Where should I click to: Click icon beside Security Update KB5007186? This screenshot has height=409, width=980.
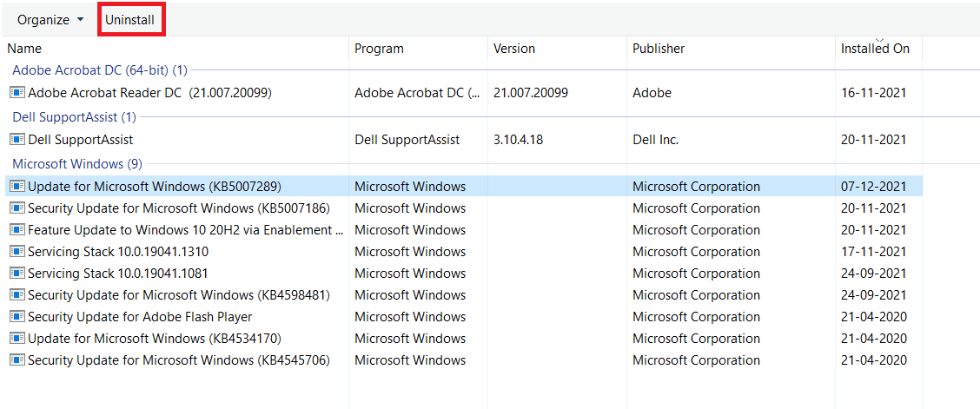coord(17,208)
